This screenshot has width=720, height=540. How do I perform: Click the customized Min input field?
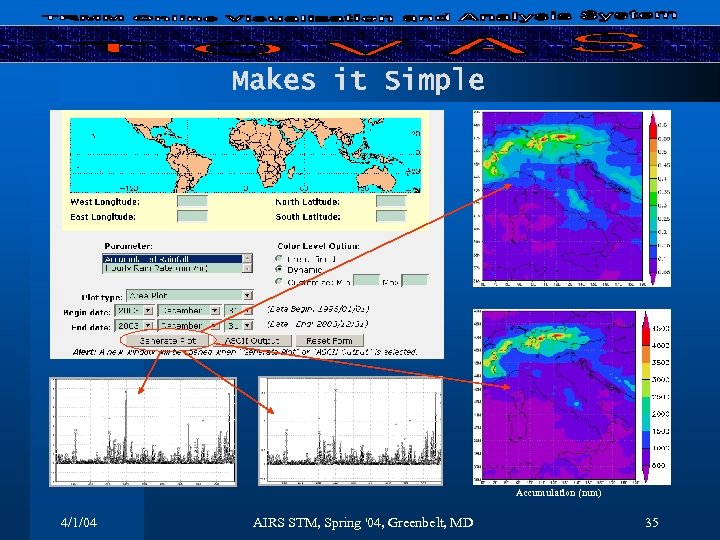(x=366, y=281)
